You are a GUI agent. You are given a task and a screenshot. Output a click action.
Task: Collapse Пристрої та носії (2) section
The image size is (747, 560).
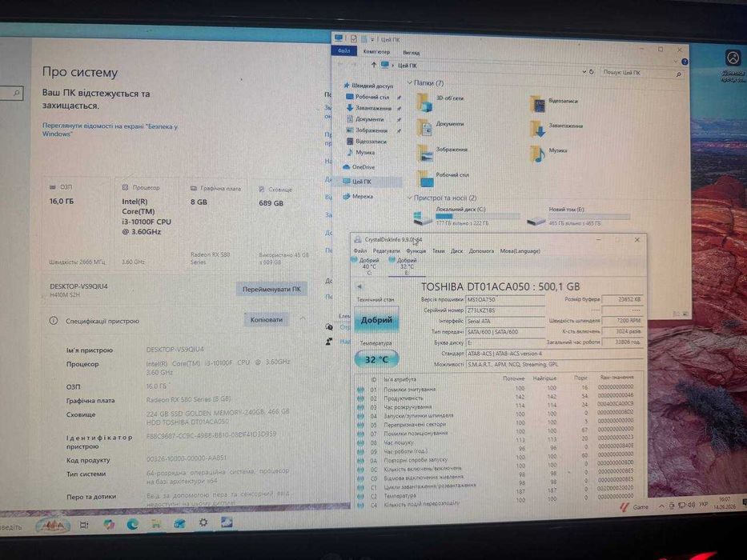tap(409, 198)
